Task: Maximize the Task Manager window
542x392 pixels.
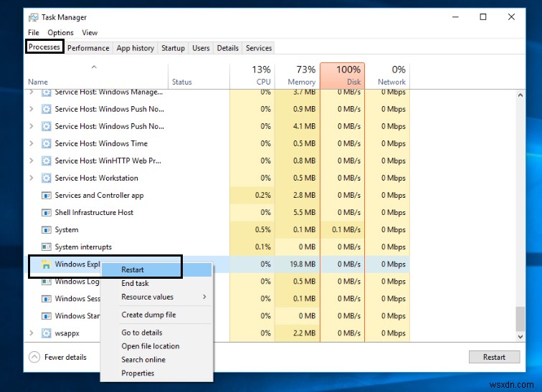Action: [x=483, y=17]
